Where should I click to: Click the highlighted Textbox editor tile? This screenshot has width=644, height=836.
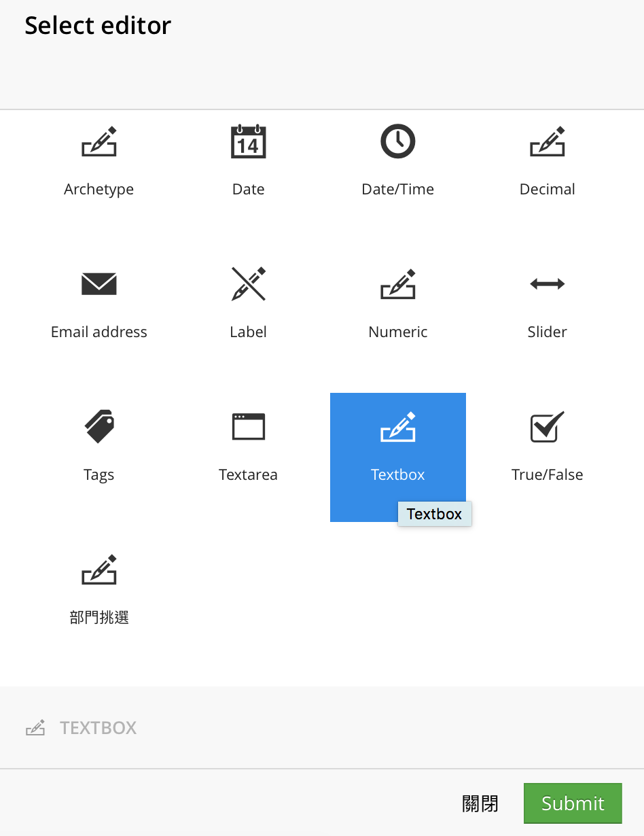pyautogui.click(x=398, y=457)
